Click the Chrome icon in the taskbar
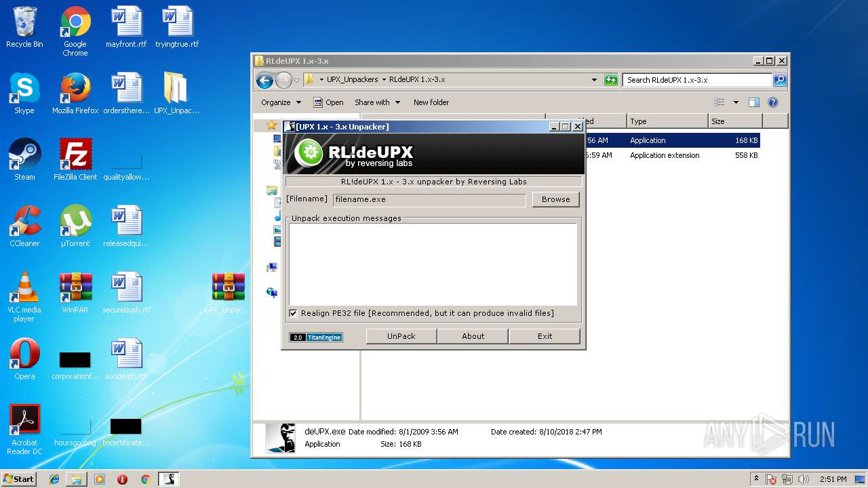The width and height of the screenshot is (868, 488). tap(145, 479)
